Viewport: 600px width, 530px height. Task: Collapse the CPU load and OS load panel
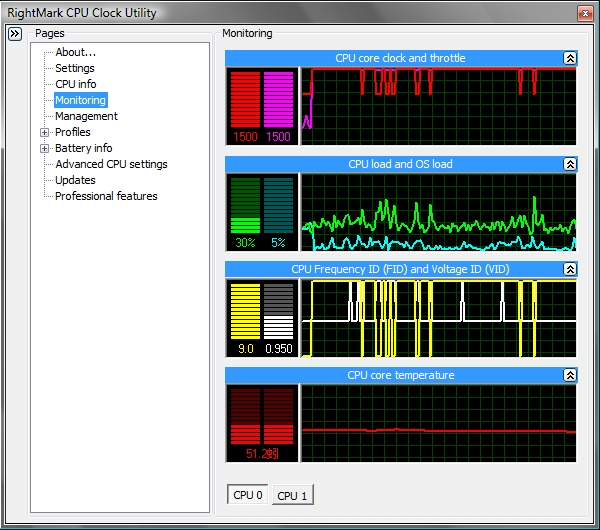[x=570, y=164]
